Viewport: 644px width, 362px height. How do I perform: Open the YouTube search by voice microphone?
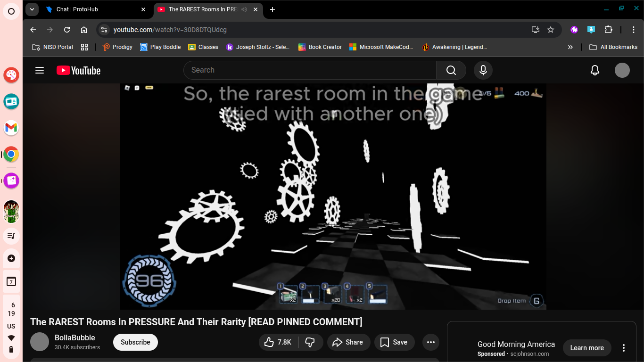[482, 70]
